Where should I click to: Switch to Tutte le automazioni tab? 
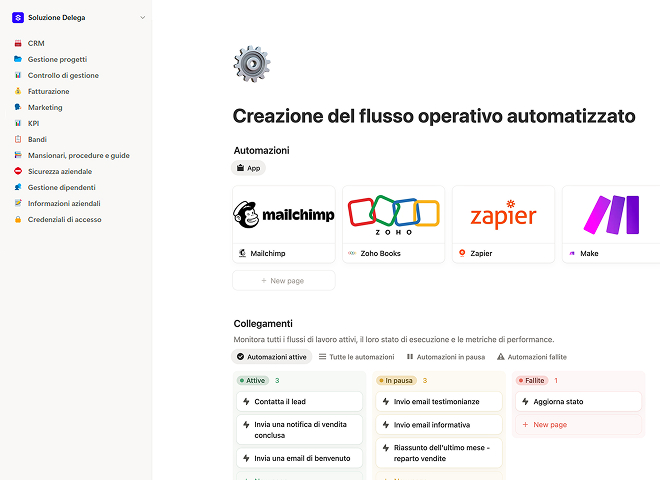(x=357, y=357)
